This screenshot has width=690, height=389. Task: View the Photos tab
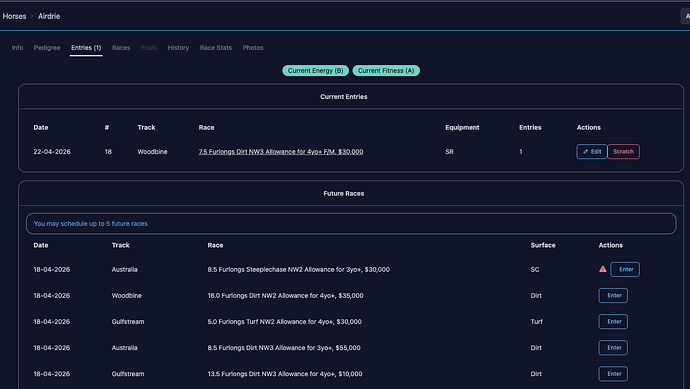click(x=253, y=48)
